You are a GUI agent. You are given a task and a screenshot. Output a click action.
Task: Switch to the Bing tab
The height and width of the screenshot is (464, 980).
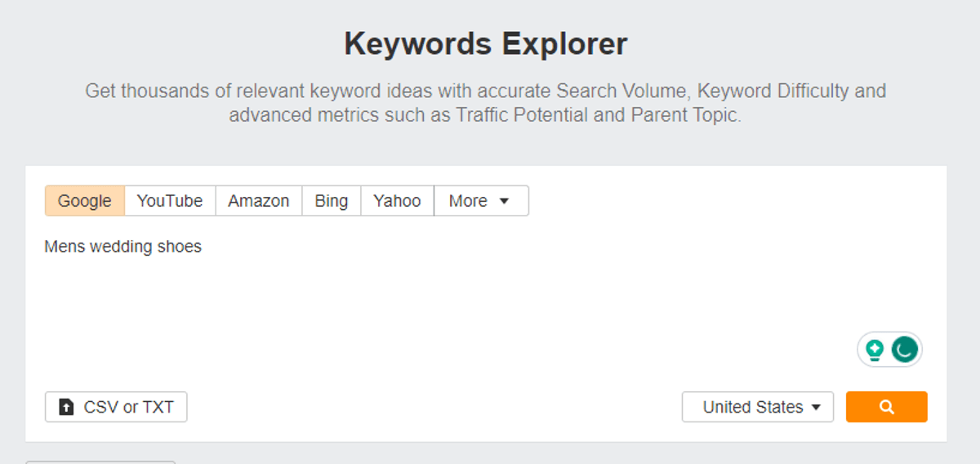pyautogui.click(x=331, y=201)
